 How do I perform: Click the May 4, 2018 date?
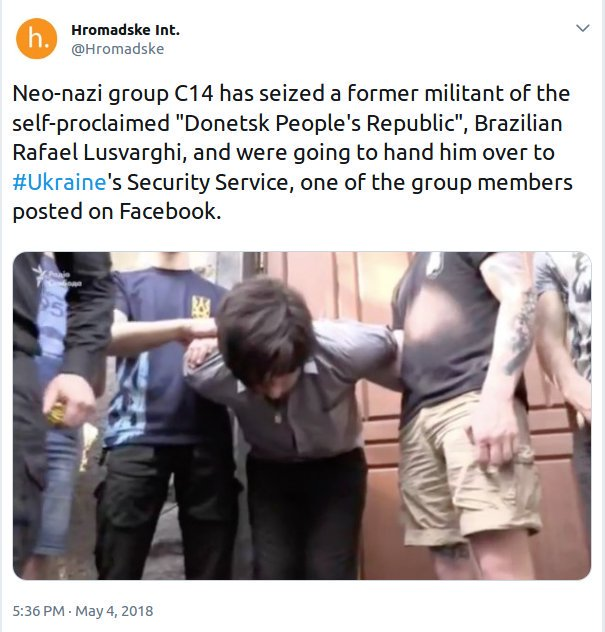114,611
